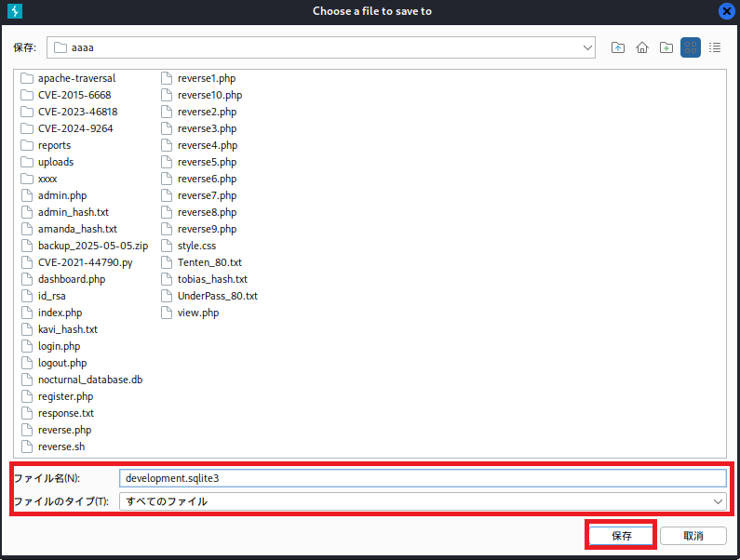Switch to detailed list view

tap(715, 47)
